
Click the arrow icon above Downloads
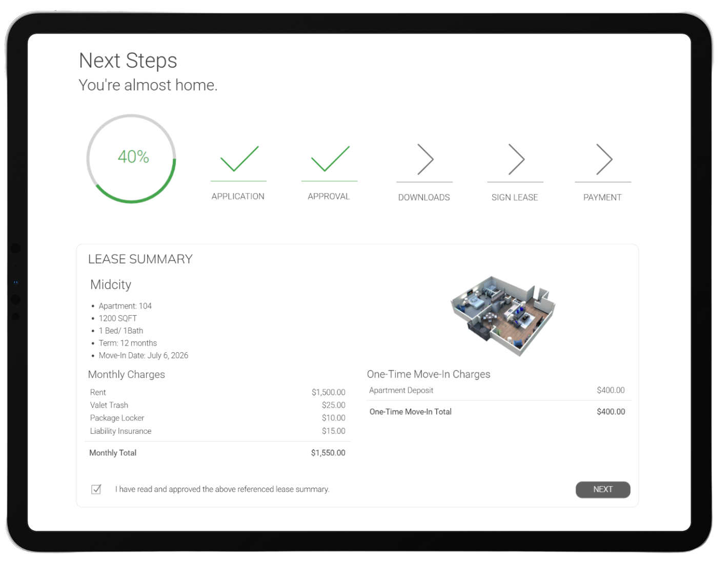click(425, 159)
